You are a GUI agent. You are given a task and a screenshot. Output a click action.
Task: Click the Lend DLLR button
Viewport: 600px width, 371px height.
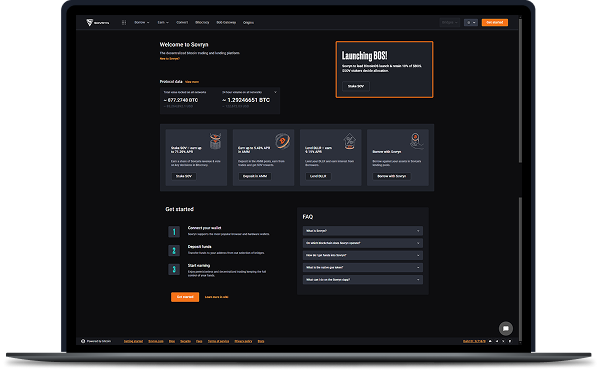(x=318, y=176)
